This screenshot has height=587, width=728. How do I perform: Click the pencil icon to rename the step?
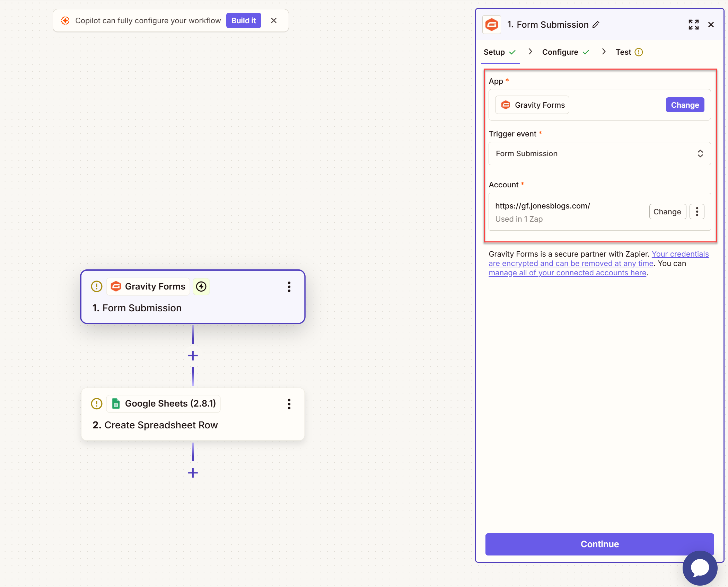point(596,25)
